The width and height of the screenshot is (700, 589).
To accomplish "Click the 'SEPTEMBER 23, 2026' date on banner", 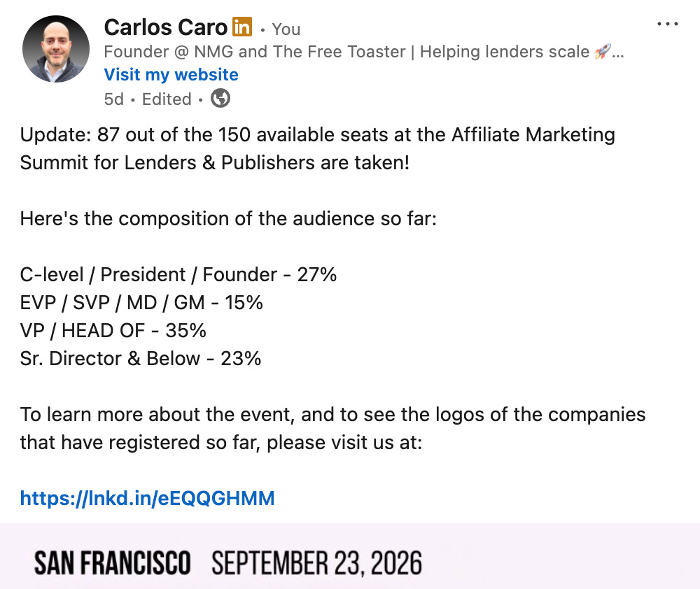I will pos(316,562).
